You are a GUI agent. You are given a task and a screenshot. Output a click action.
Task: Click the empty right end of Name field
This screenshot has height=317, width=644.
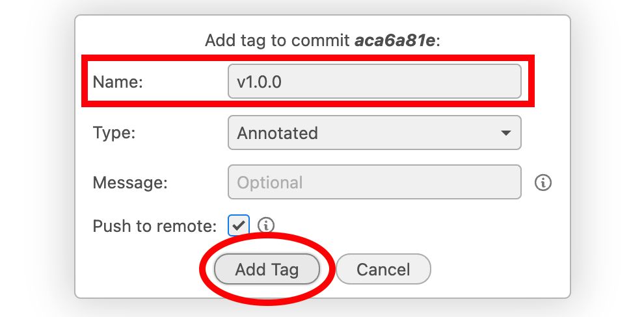pos(452,81)
